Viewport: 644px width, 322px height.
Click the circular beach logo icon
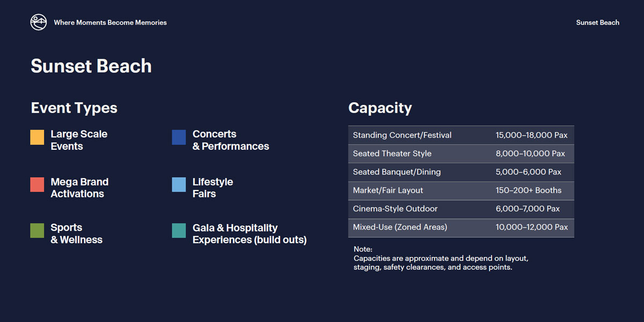(x=39, y=22)
